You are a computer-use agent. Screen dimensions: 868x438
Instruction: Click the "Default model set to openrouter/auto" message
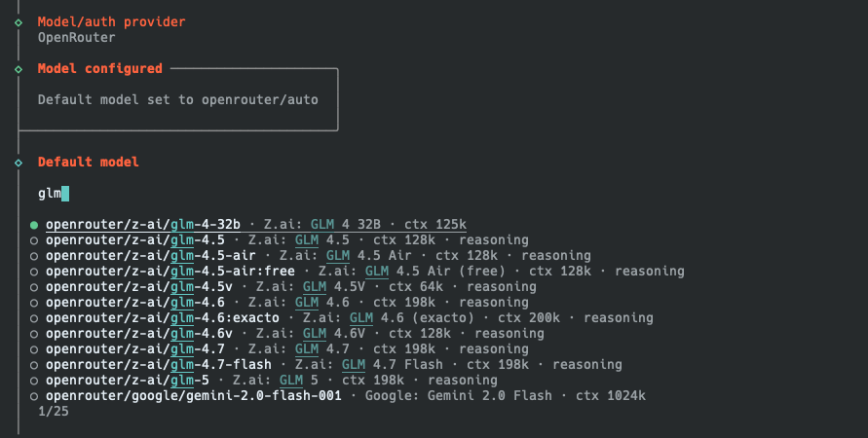(177, 99)
